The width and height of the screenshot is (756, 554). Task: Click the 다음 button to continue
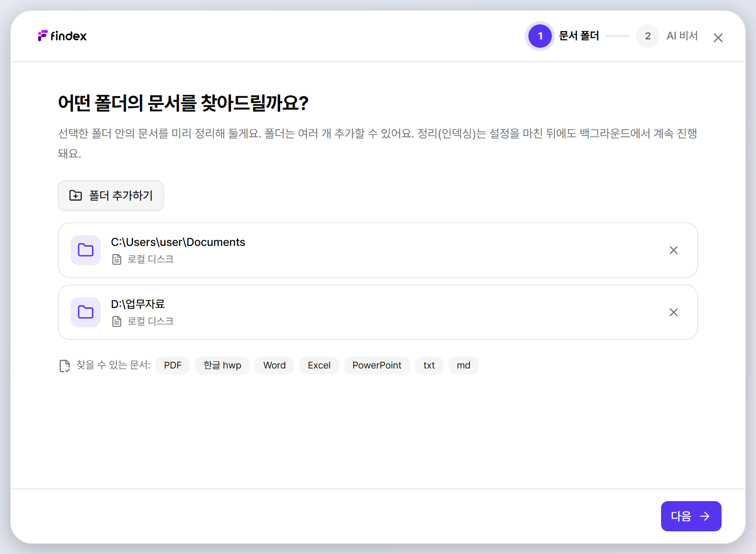click(x=691, y=516)
